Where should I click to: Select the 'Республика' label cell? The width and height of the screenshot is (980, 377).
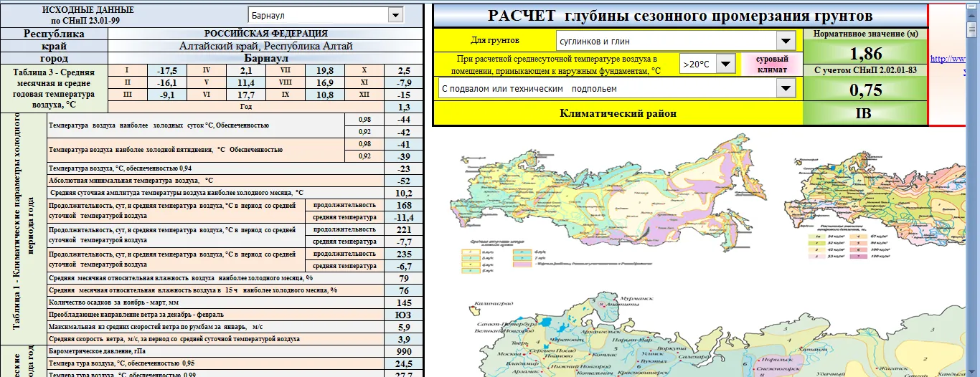pyautogui.click(x=54, y=33)
